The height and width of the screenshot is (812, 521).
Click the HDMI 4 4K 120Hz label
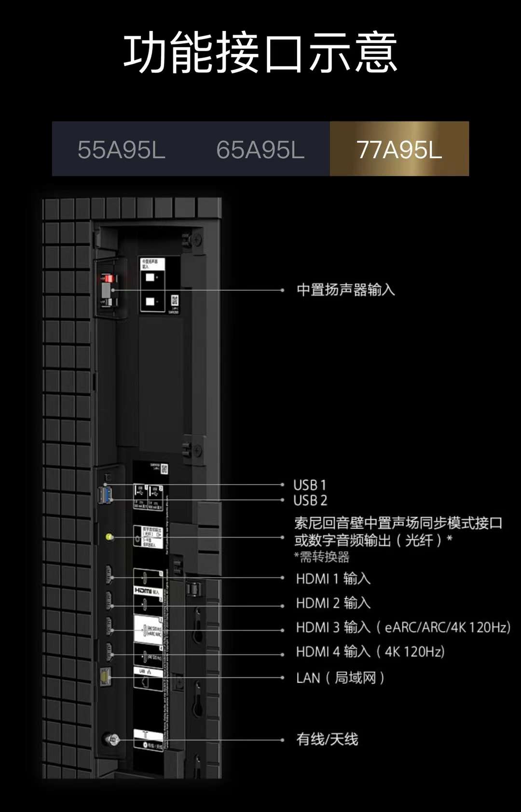tap(370, 651)
